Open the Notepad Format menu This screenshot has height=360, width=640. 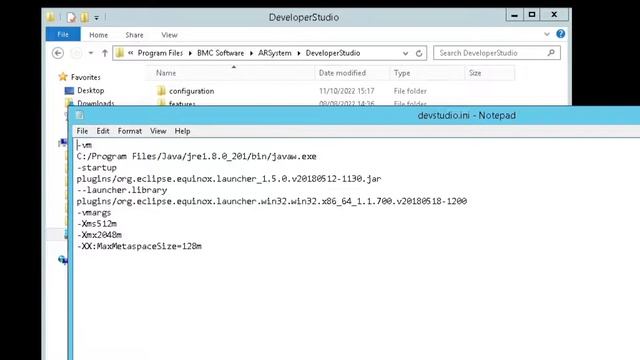130,131
